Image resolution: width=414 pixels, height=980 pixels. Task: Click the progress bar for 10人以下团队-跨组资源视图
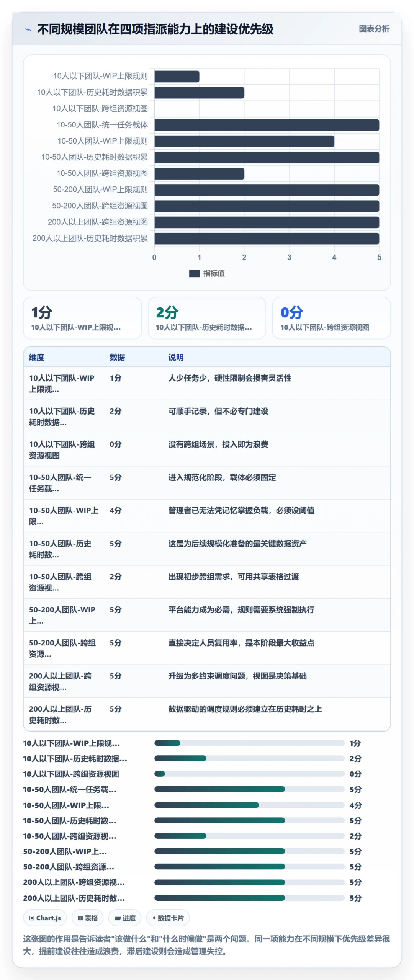249,774
